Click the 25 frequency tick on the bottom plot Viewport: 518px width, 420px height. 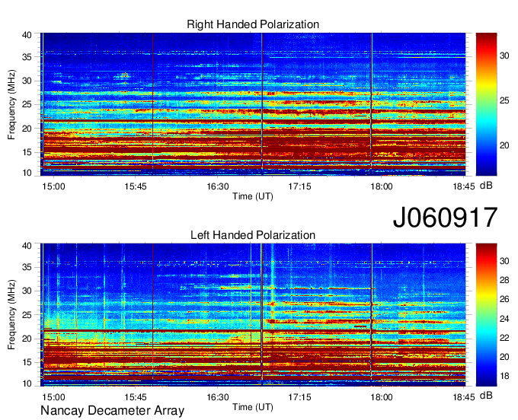click(27, 315)
